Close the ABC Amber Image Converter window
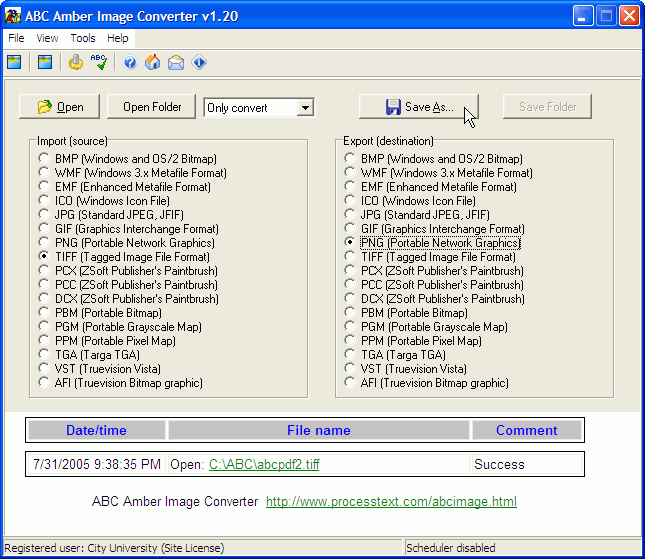Viewport: 645px width, 559px height. tap(629, 16)
